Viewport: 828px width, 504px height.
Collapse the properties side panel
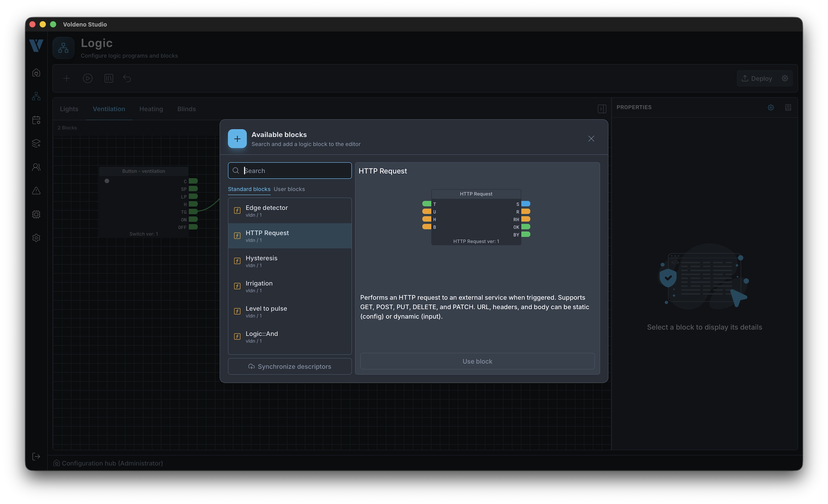602,109
